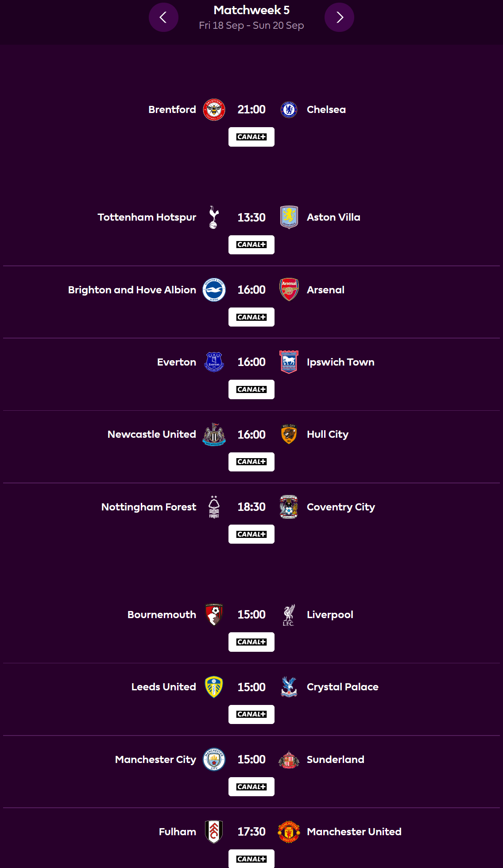Click the Tottenham Hotspur cockerel crest
The width and height of the screenshot is (503, 868).
pyautogui.click(x=214, y=217)
